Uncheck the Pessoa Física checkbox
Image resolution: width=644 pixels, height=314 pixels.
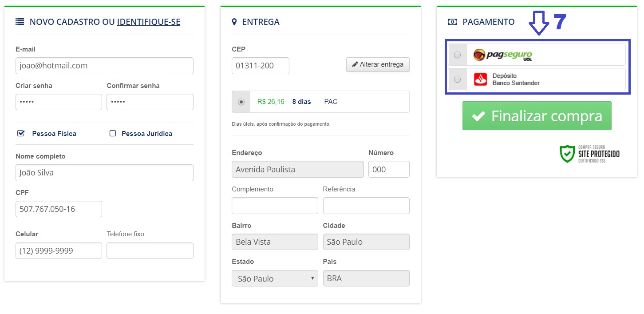point(20,133)
